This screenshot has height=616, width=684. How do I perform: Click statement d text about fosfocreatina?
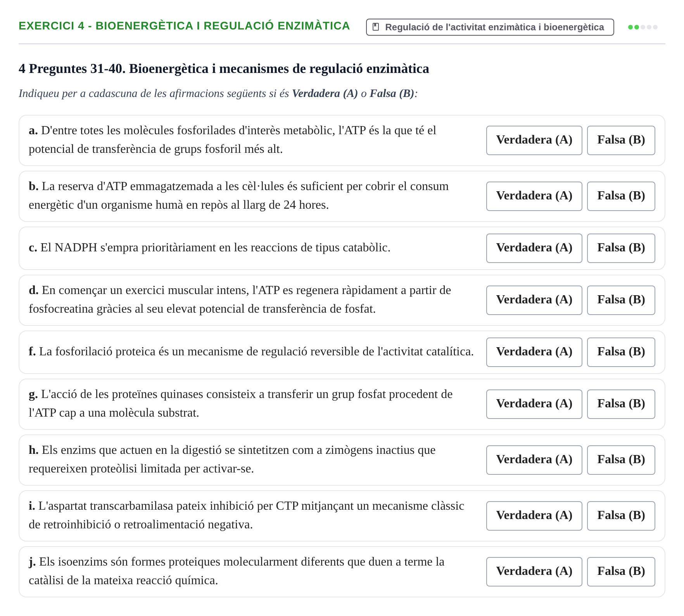[240, 299]
